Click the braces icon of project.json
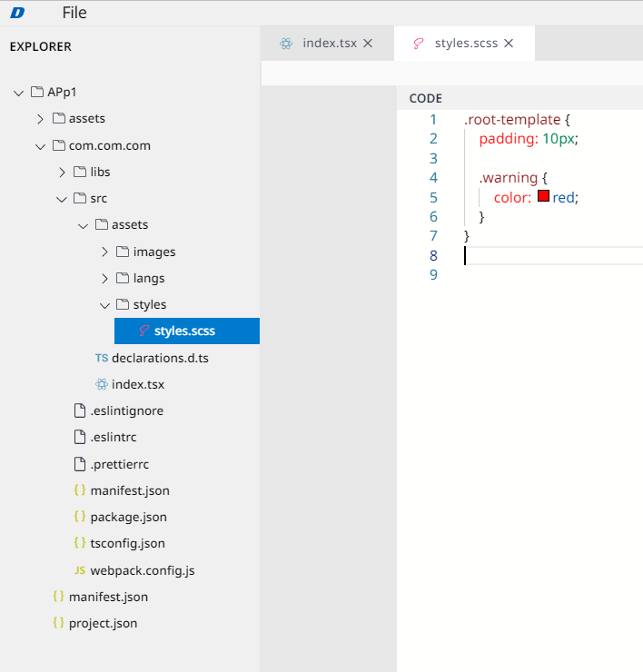 tap(58, 622)
